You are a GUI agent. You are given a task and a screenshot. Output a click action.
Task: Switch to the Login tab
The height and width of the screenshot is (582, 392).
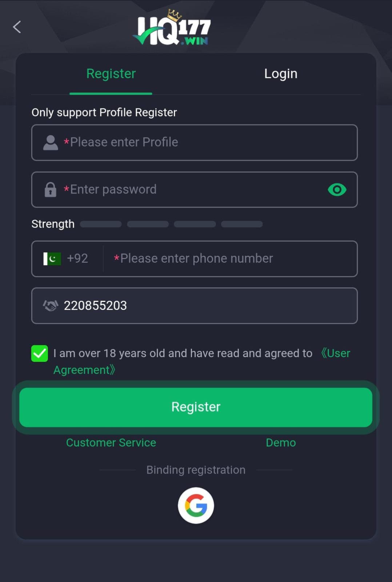pyautogui.click(x=281, y=73)
